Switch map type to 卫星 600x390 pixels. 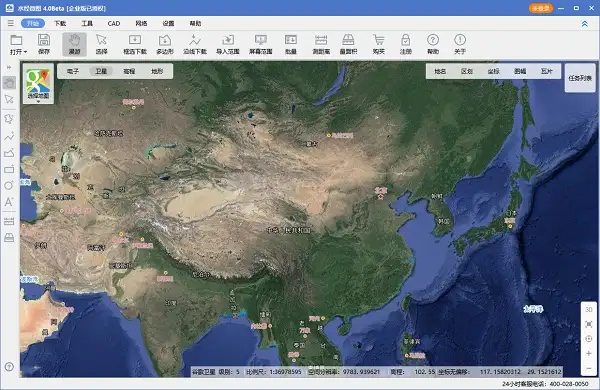click(x=101, y=71)
